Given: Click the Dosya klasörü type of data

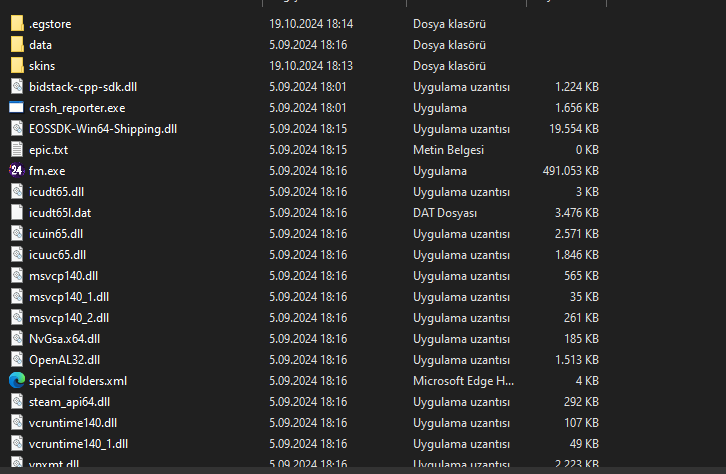Looking at the screenshot, I should click(449, 45).
